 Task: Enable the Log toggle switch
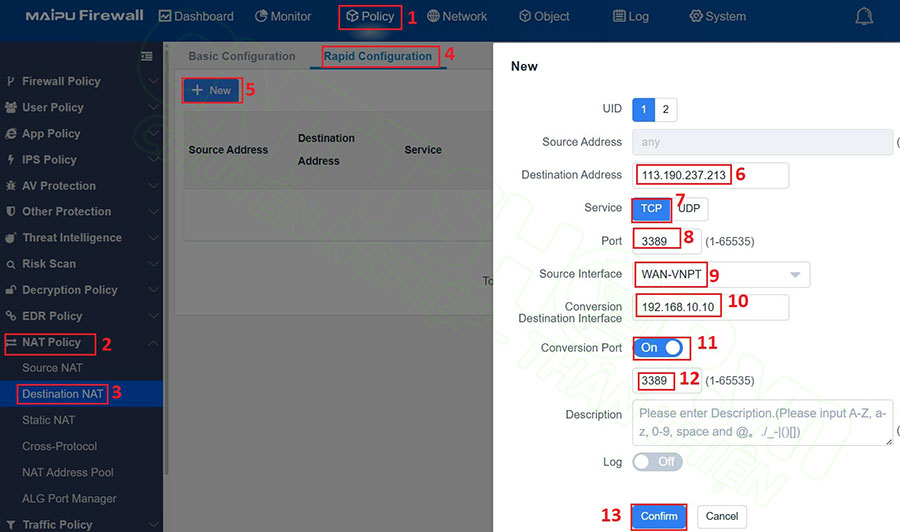[657, 462]
